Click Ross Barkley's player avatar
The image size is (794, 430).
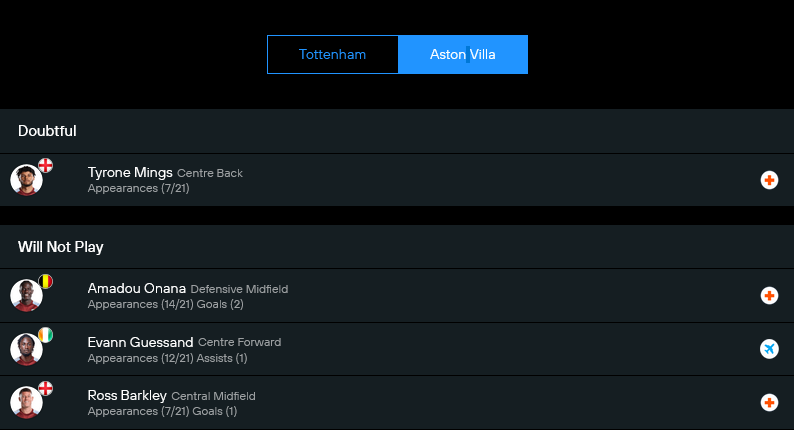click(x=26, y=403)
